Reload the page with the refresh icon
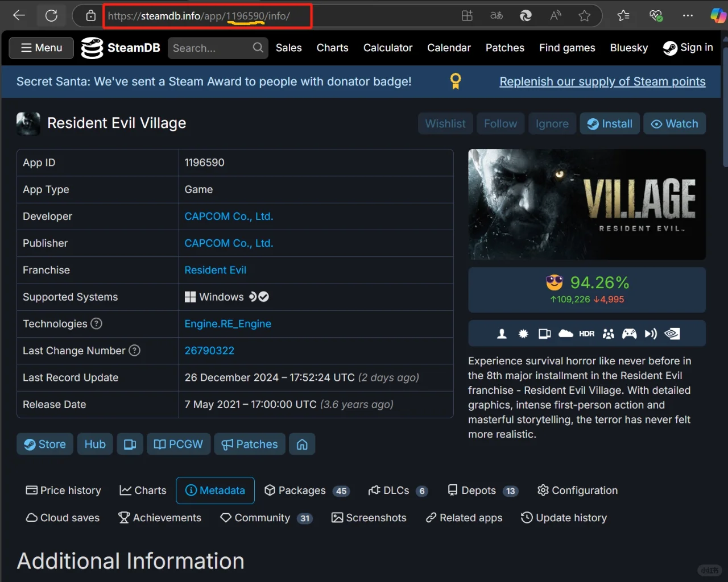 point(51,15)
